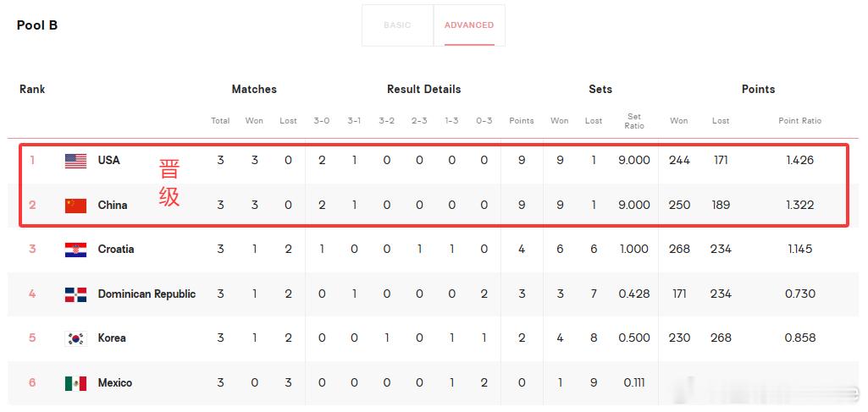This screenshot has height=412, width=868.
Task: Click the Result Details header
Action: pos(424,89)
